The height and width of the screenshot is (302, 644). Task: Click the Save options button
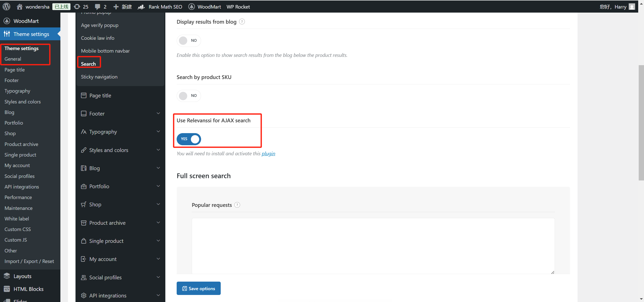point(199,288)
